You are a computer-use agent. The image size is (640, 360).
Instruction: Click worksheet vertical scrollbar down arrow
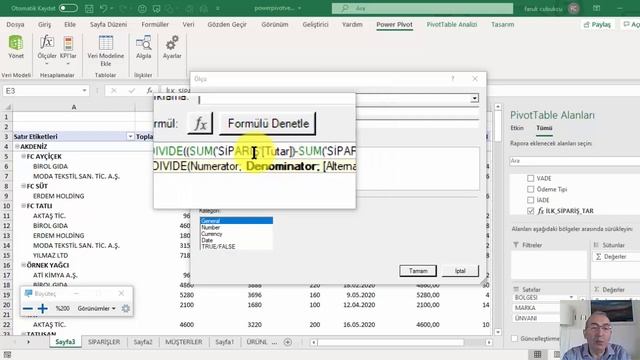point(498,332)
